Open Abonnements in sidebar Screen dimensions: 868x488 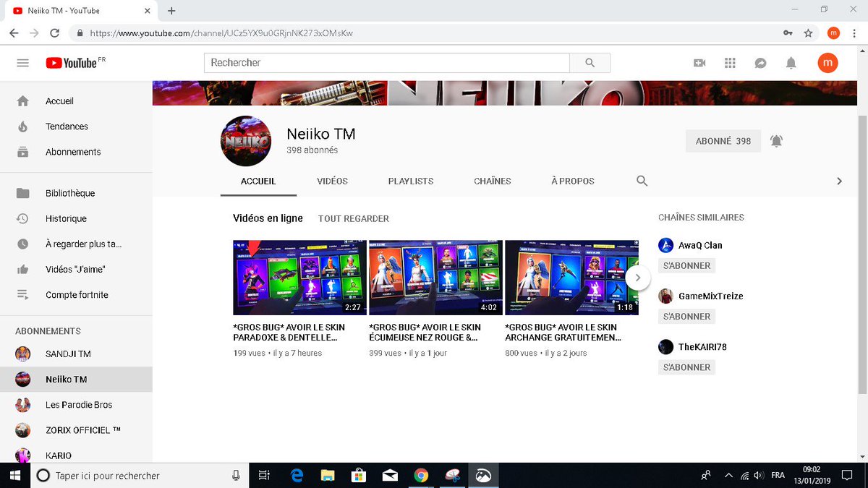point(76,152)
